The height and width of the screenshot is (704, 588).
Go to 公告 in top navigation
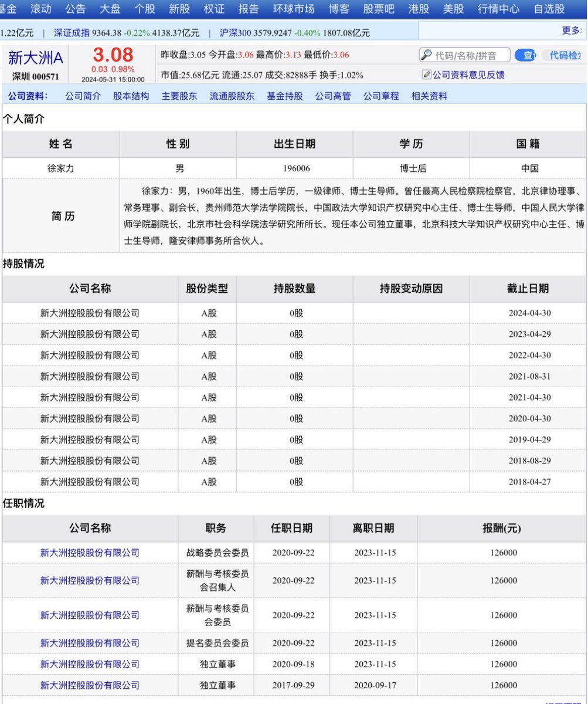coord(75,9)
